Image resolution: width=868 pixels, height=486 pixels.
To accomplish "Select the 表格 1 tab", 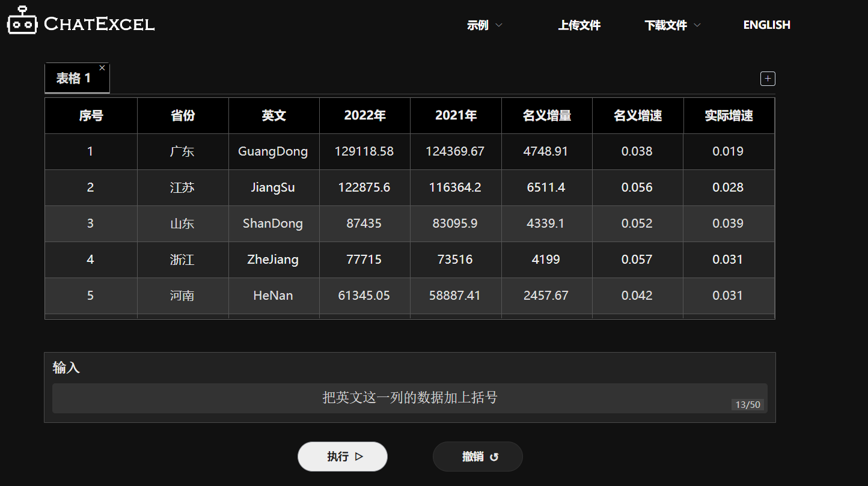I will click(74, 79).
